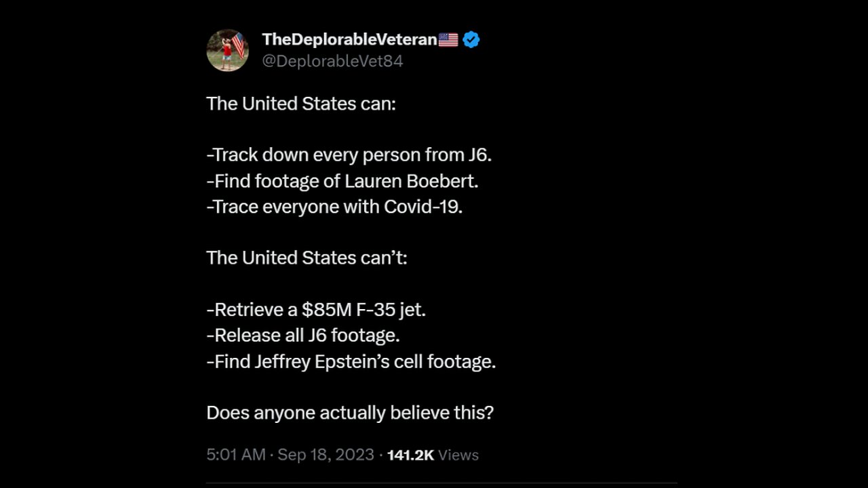
Task: Click the 'Retrieve a $85M F-35 jet' line
Action: point(316,310)
